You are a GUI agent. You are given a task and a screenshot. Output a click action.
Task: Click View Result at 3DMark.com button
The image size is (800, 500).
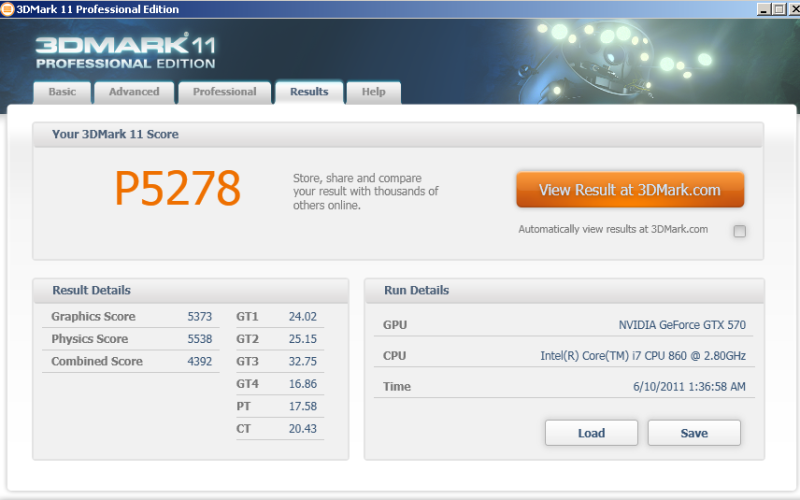coord(630,190)
